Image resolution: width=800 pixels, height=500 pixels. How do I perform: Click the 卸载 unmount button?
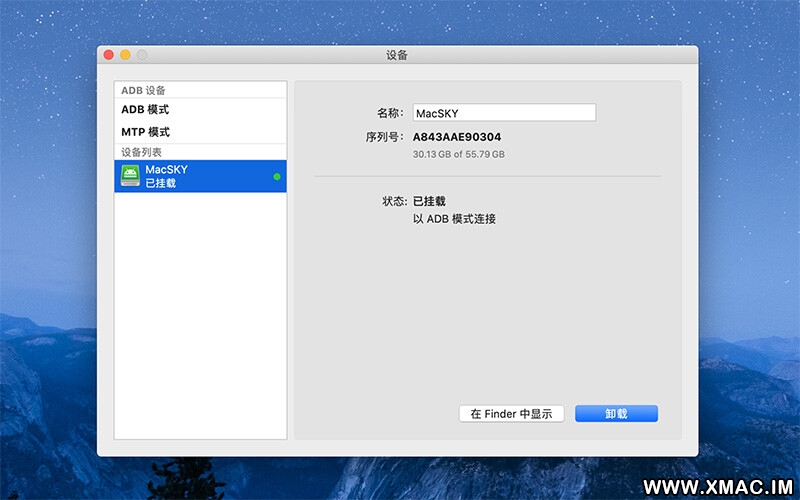tap(616, 413)
